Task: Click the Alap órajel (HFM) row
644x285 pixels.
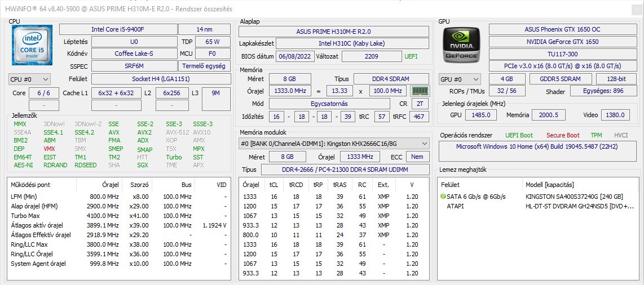Action: [119, 206]
